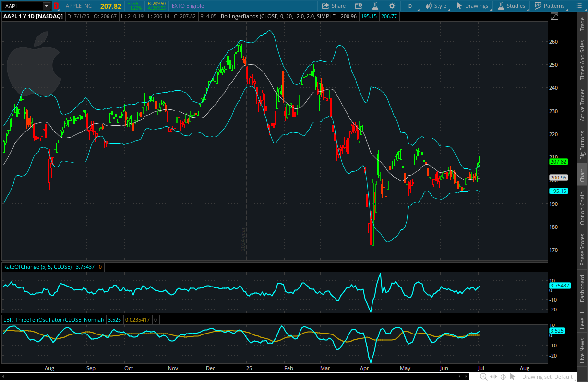
Task: Click the crosshair target icon
Action: point(504,377)
